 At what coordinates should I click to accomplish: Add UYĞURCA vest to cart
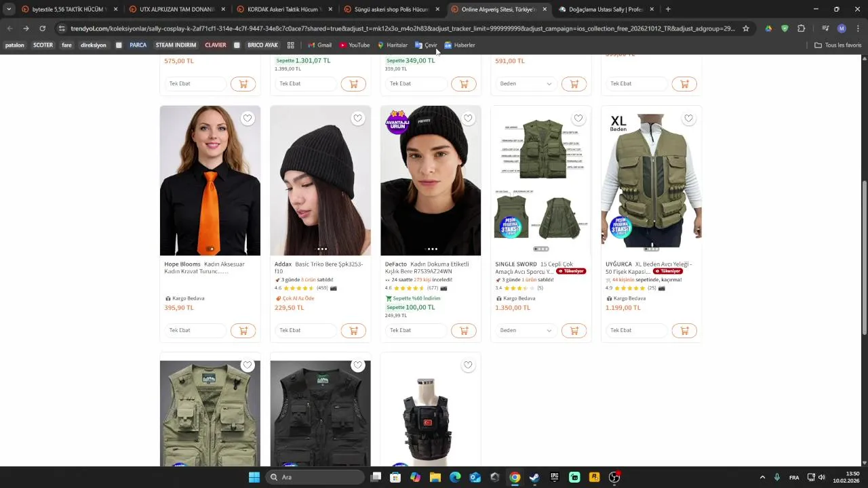[x=684, y=331]
